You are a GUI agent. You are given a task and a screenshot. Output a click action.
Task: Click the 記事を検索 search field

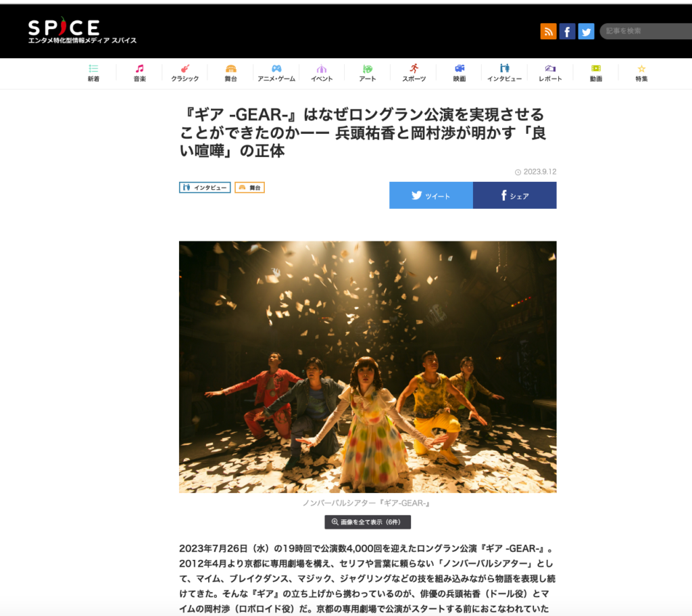point(645,31)
